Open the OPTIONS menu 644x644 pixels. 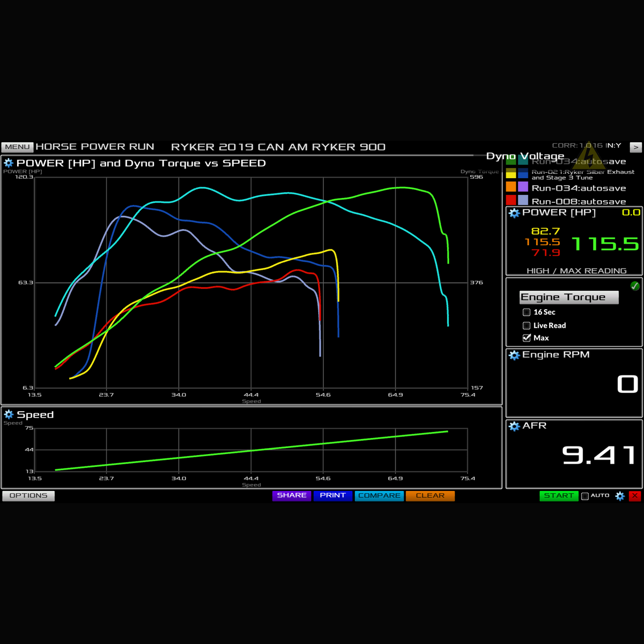tap(28, 496)
